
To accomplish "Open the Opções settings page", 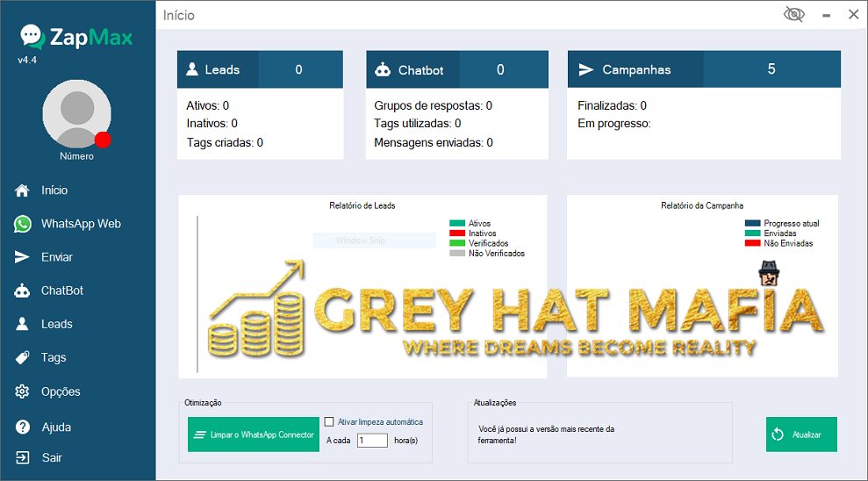I will pyautogui.click(x=61, y=391).
